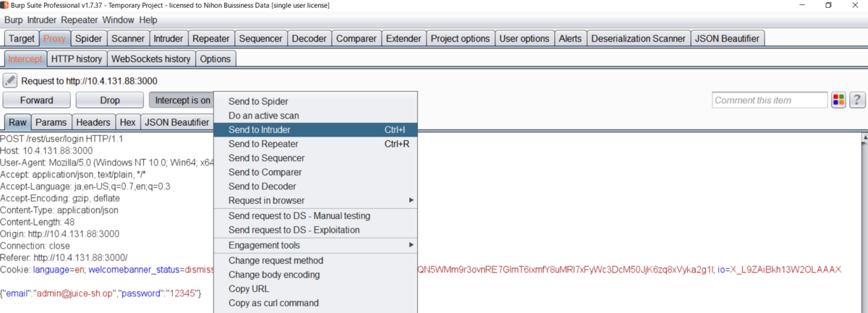Switch to the Sequencer tab
The height and width of the screenshot is (313, 868).
(261, 38)
